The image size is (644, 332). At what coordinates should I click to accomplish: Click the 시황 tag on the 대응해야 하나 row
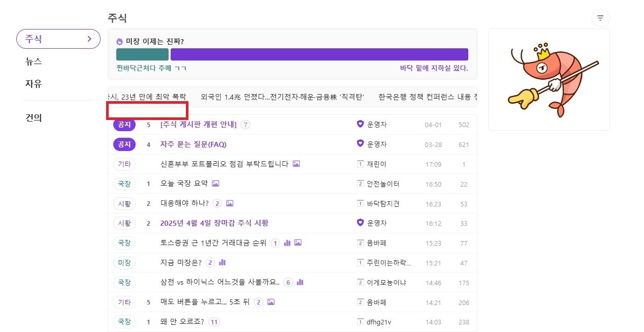124,203
